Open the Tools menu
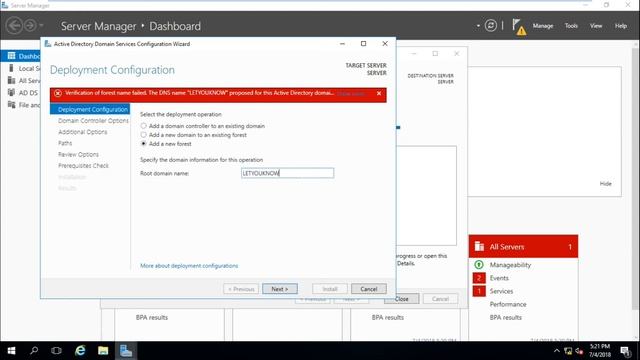Screen dimensions: 640x360 571,26
